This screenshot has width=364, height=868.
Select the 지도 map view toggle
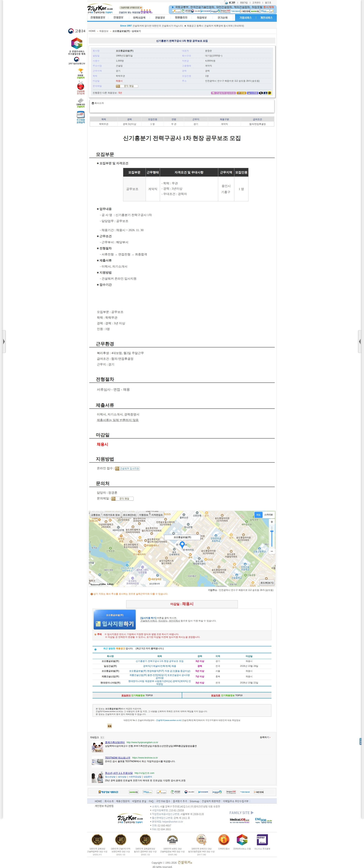coord(258,515)
